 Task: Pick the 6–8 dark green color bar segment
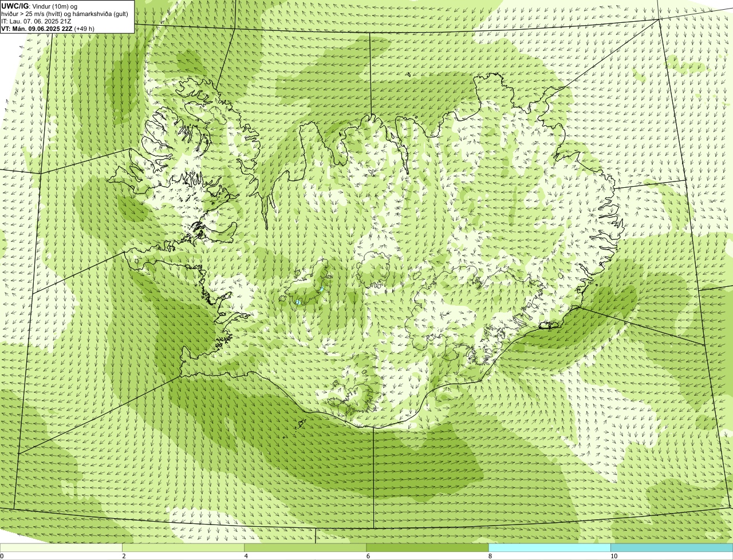(x=427, y=548)
